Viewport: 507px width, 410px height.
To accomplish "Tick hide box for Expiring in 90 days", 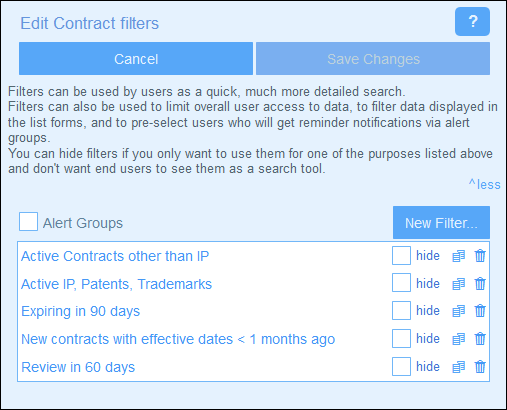I will (401, 311).
